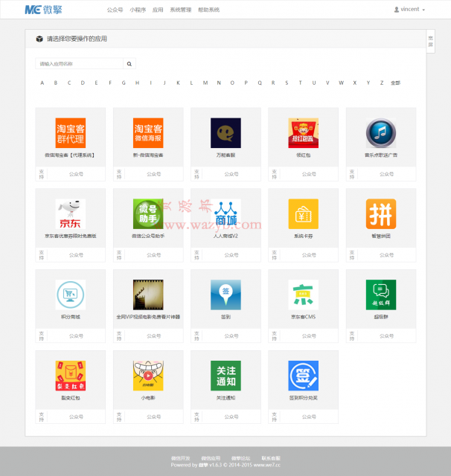Open the 京东客CMS green icon
This screenshot has width=451, height=476.
point(304,295)
